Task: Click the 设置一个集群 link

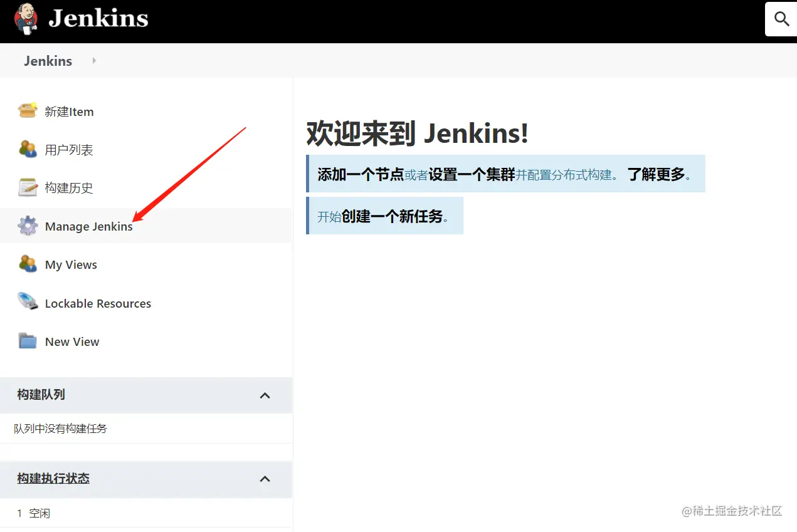Action: click(472, 174)
